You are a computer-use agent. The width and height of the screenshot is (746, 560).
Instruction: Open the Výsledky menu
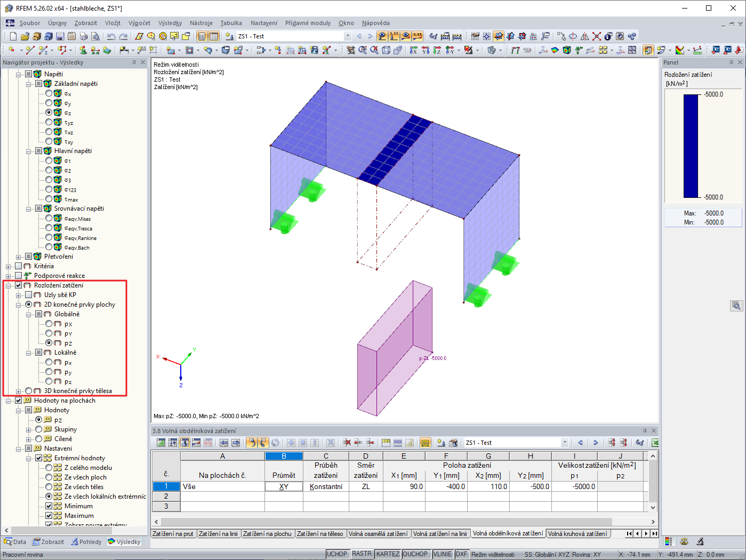point(170,23)
